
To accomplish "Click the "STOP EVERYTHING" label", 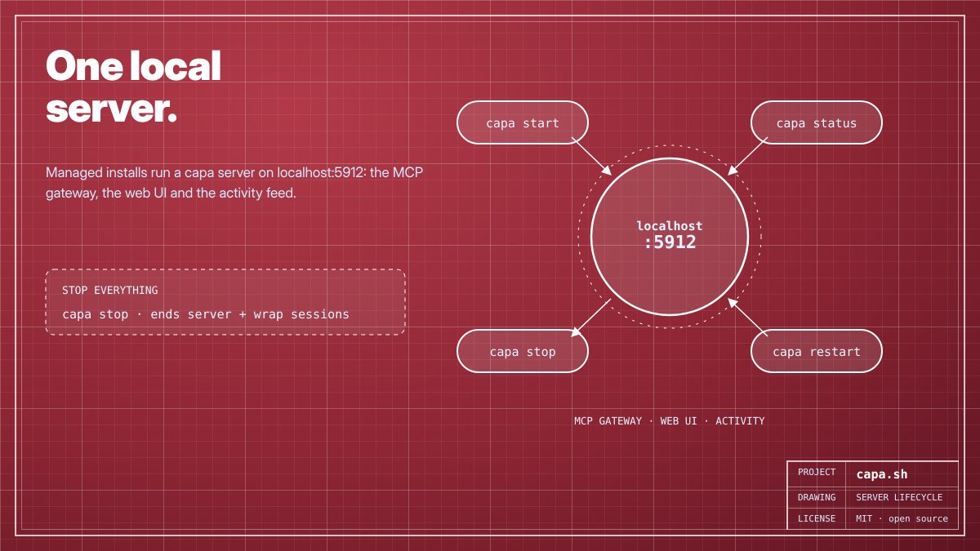I will point(110,290).
